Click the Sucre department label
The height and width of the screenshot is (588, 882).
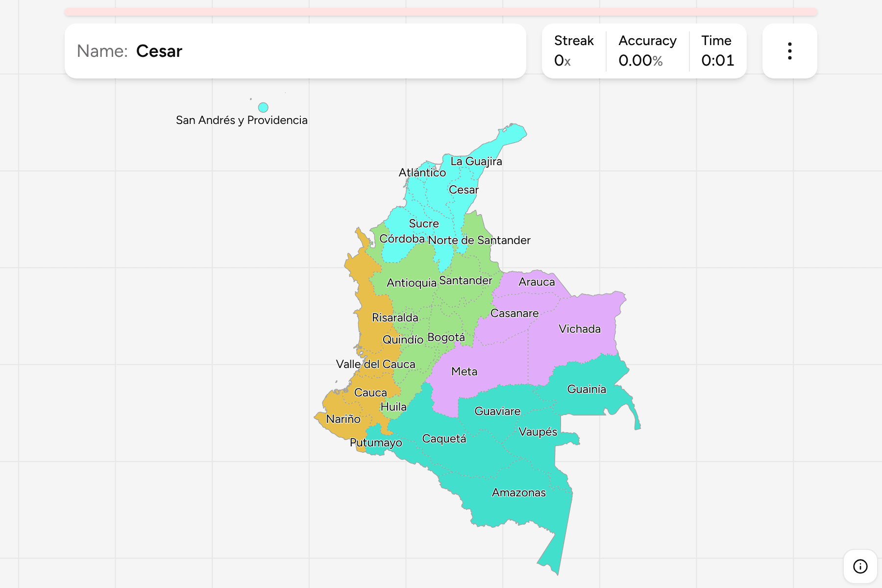(424, 223)
